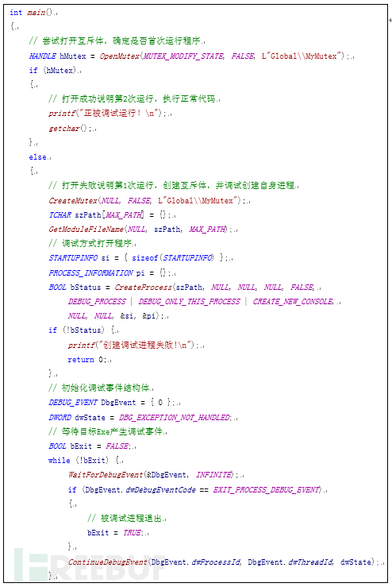This screenshot has width=392, height=587.
Task: Click the else keyword
Action: [38, 157]
